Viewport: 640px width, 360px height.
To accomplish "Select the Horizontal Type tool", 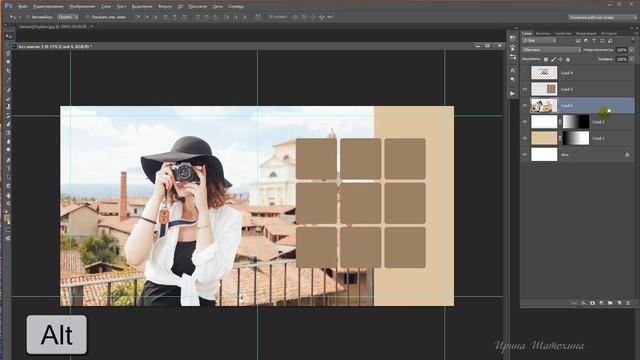I will [x=8, y=168].
